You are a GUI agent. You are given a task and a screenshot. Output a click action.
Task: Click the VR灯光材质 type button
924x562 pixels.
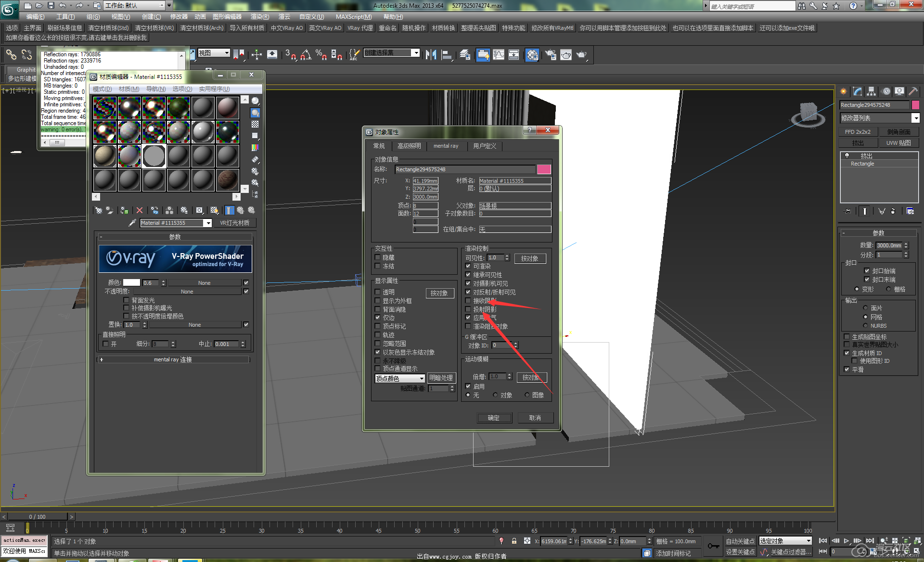[x=235, y=223]
